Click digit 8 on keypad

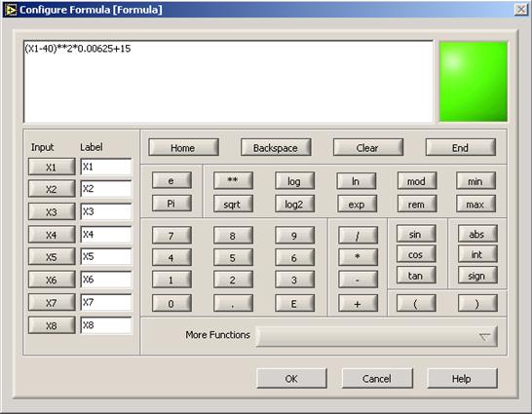tap(233, 235)
